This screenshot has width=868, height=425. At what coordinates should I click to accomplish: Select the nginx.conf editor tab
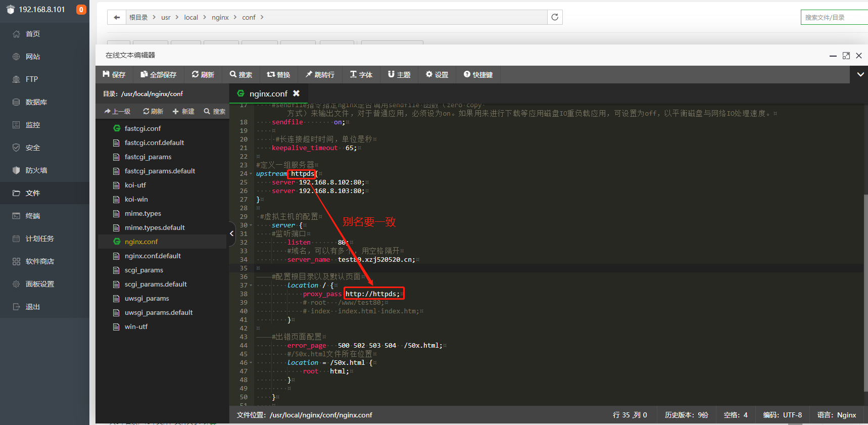(268, 93)
